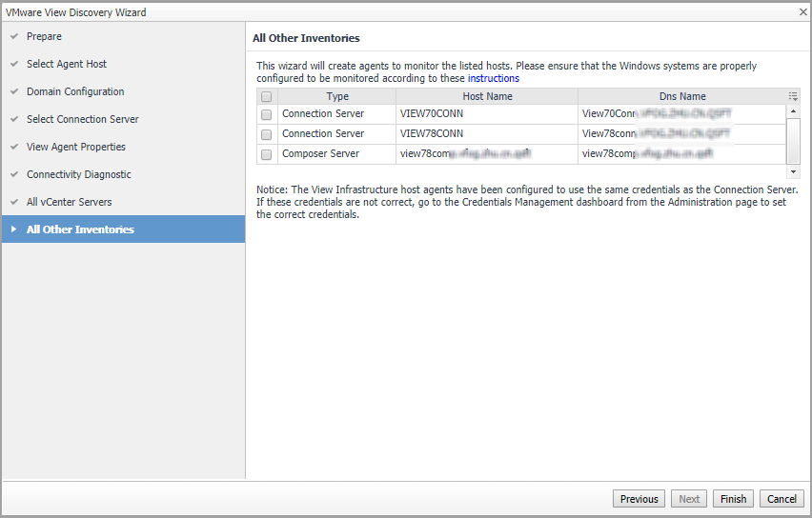Click the Finish button

pos(733,499)
